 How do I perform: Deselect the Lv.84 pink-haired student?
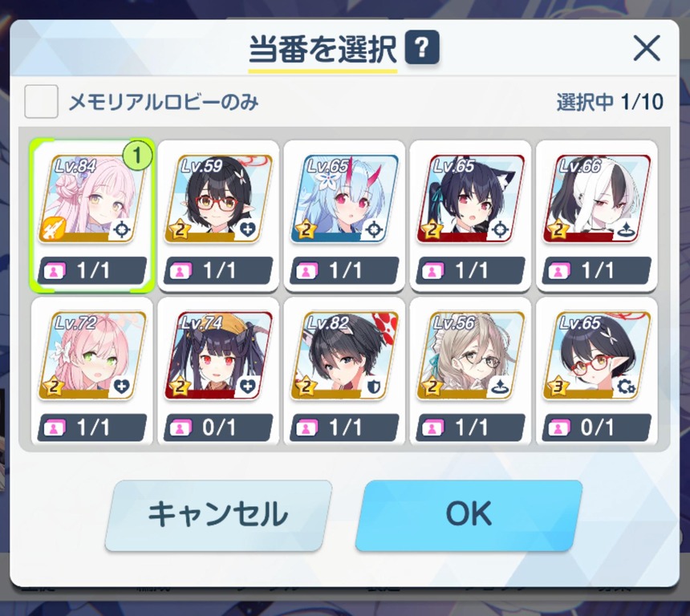(92, 216)
